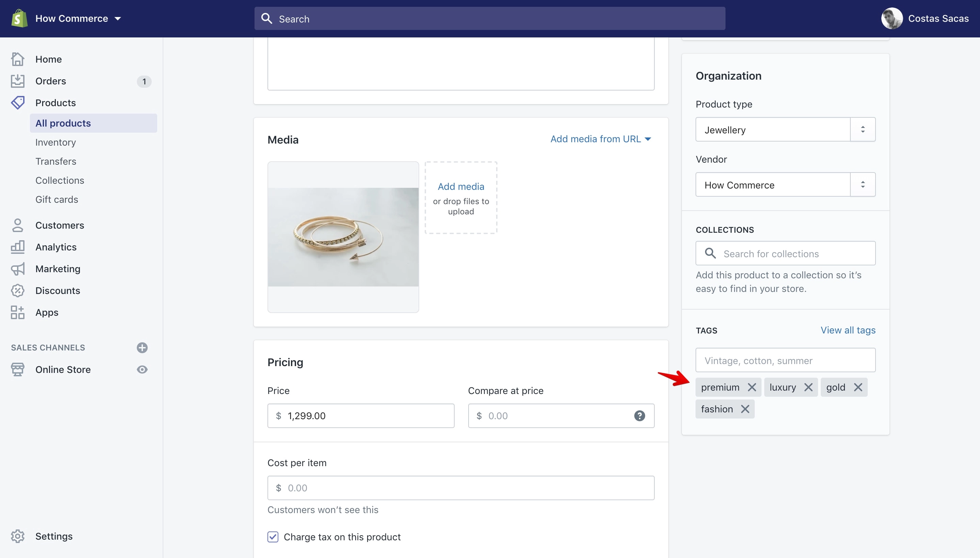980x558 pixels.
Task: Click the description text area
Action: click(461, 64)
